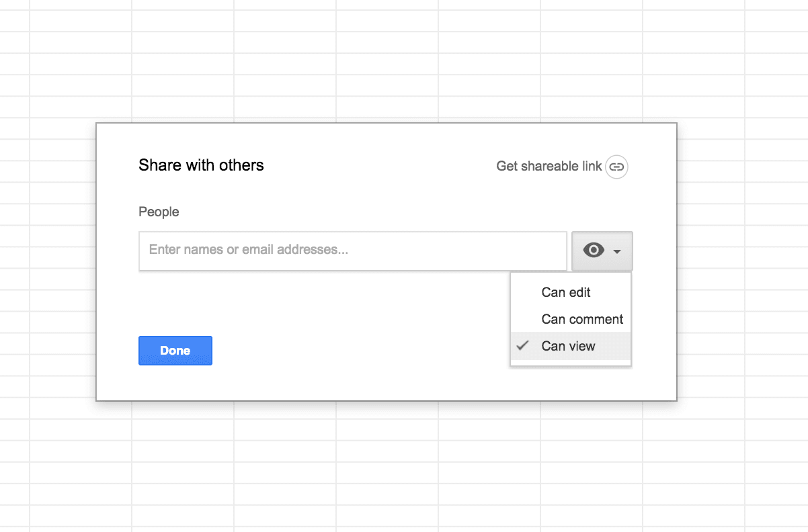This screenshot has width=808, height=532.
Task: Click Get shareable link text
Action: point(549,166)
